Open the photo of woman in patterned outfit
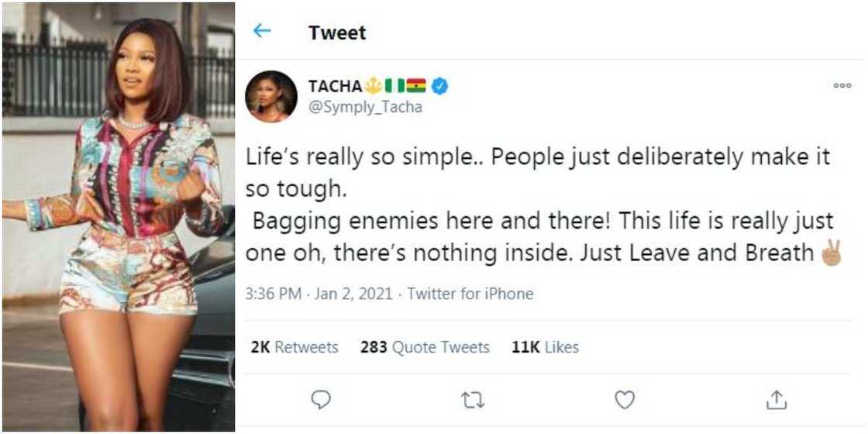 click(x=118, y=217)
